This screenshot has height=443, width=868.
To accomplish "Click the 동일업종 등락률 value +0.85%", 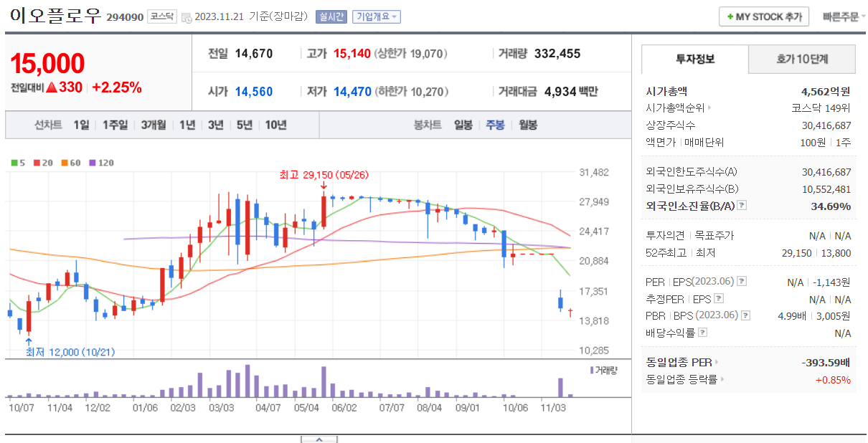I will click(x=833, y=380).
